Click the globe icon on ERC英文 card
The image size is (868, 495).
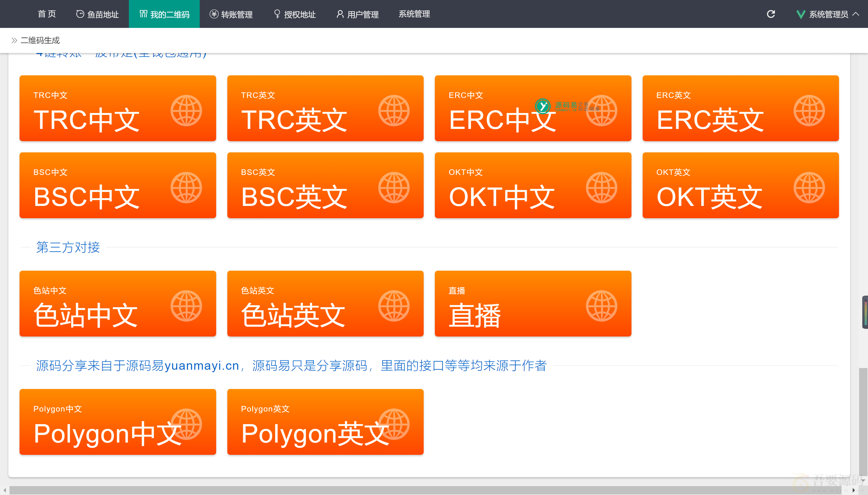tap(809, 110)
